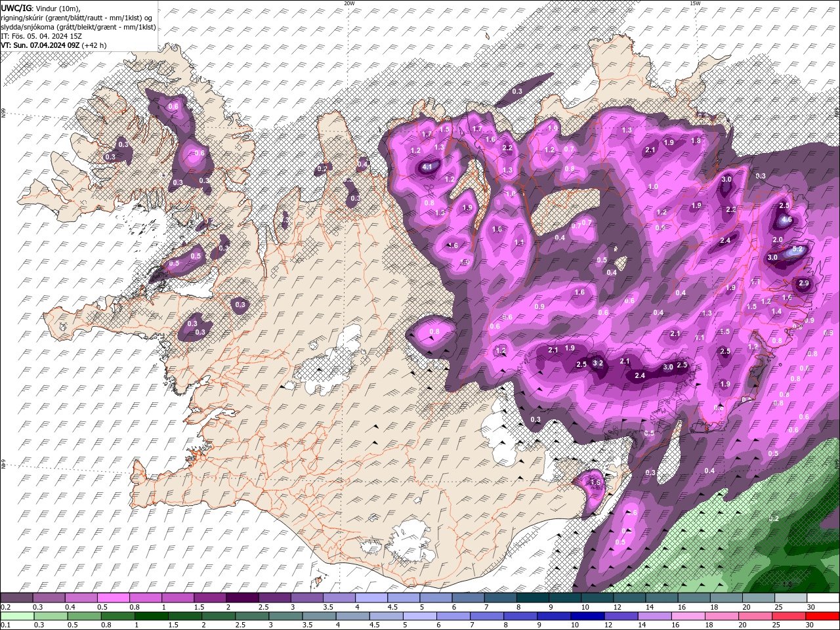
Task: Click the 'VT: Sun. 07.04.2024 09Z (+42 h)' valid time
Action: click(x=54, y=45)
